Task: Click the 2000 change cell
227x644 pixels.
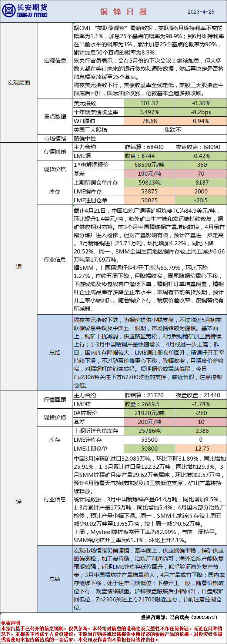Action: (x=201, y=191)
